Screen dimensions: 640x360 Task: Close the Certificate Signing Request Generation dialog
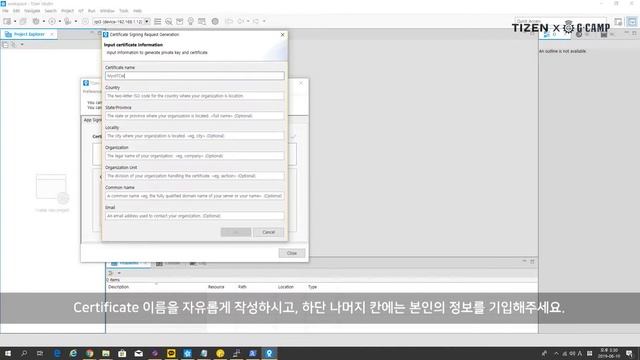(x=282, y=35)
